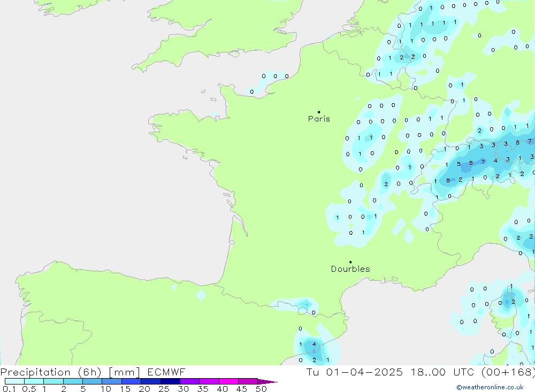Image resolution: width=535 pixels, height=392 pixels.
Task: Pick the legend swatch between 2 and 5
Action: [73, 381]
